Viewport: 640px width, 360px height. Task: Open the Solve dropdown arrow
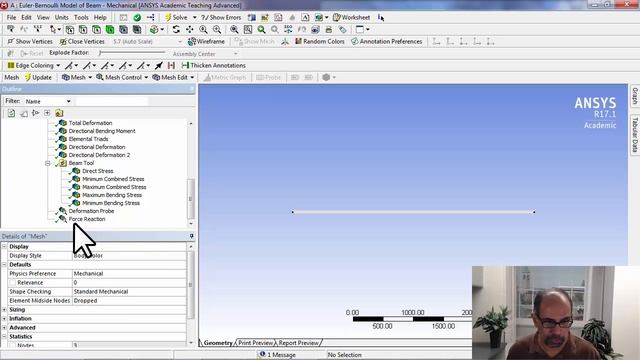194,18
